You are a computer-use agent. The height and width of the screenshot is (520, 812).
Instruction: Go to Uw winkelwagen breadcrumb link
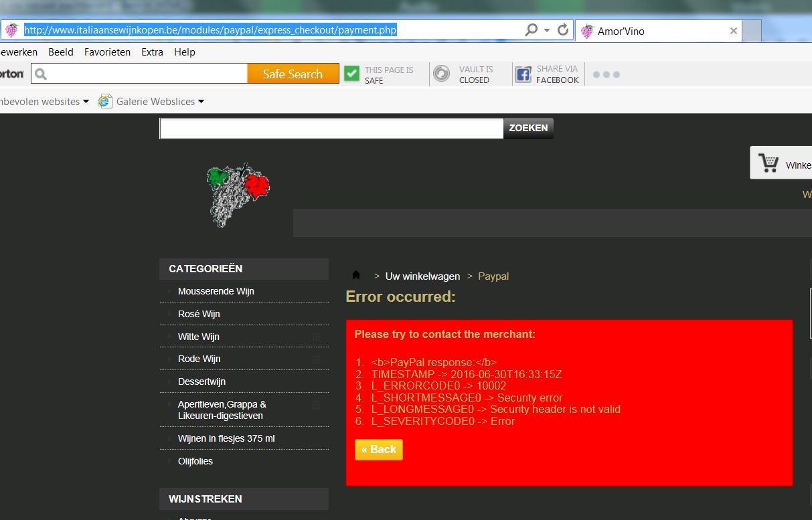coord(422,276)
